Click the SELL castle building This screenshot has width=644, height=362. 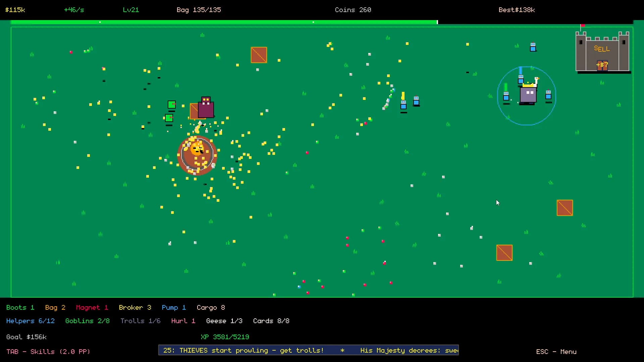click(602, 52)
